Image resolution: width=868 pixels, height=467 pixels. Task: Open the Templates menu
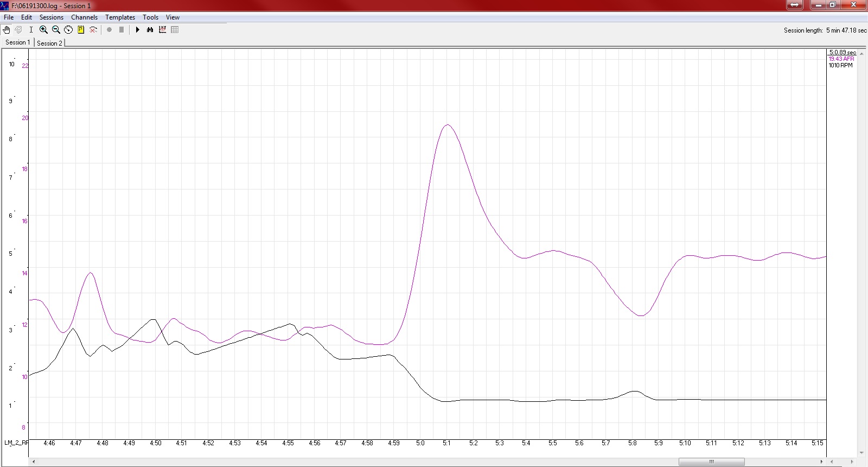coord(120,17)
